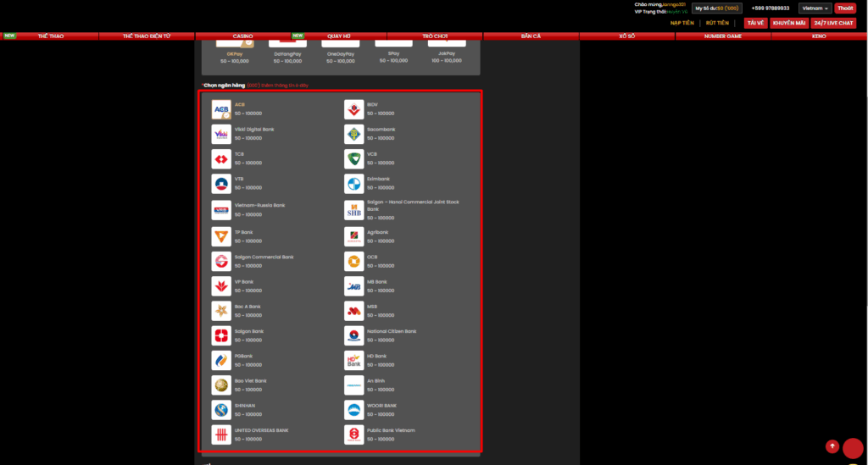
Task: Select the An Binh bank logo
Action: (x=353, y=385)
